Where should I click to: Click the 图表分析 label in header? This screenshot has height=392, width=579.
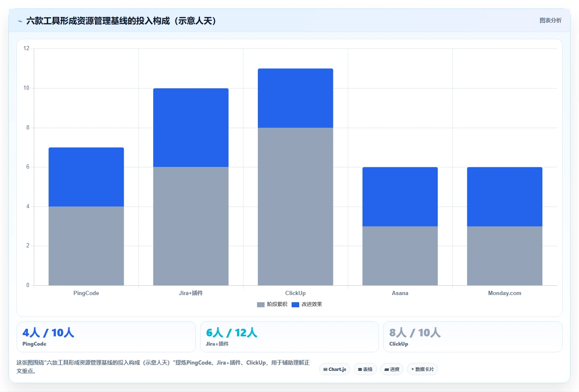point(550,20)
